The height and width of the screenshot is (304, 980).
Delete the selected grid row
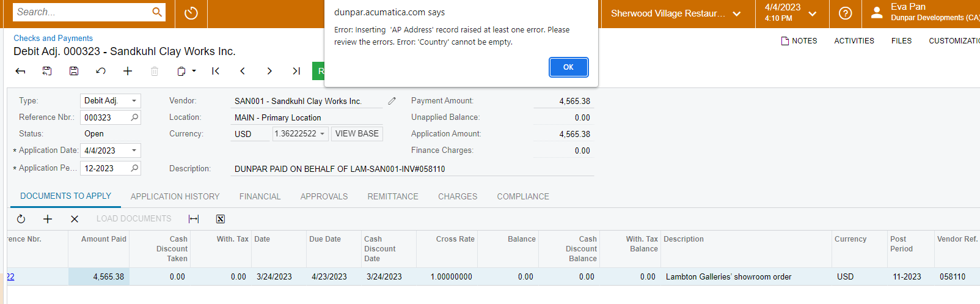[75, 219]
